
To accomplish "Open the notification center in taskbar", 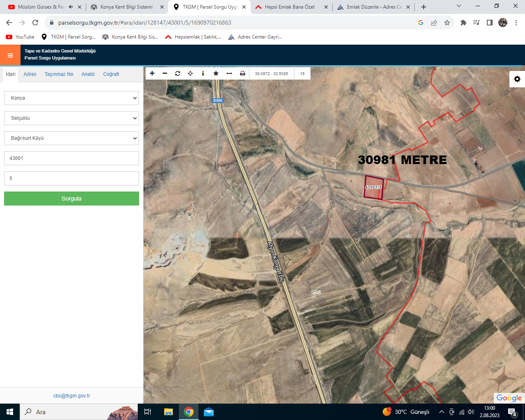I will [x=512, y=412].
